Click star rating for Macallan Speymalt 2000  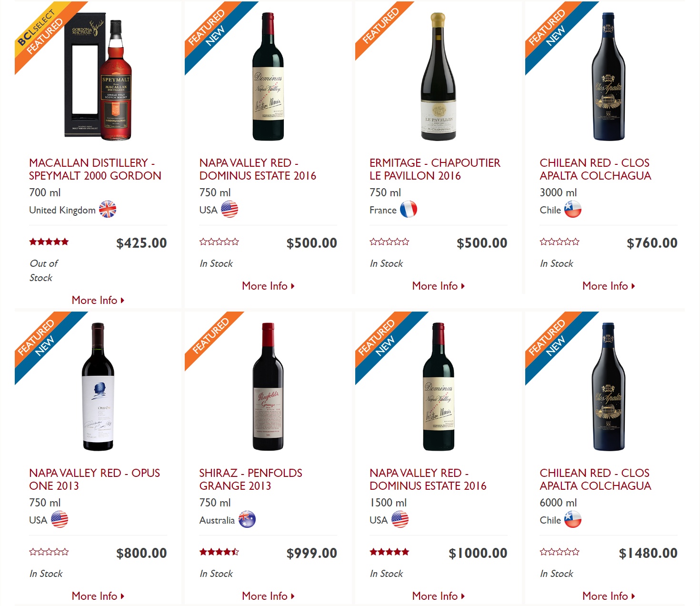(x=49, y=242)
